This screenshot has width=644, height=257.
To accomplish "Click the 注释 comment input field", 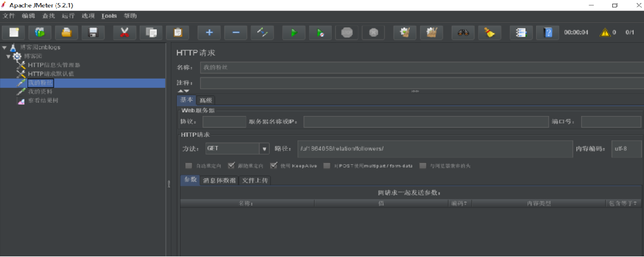I will point(422,83).
